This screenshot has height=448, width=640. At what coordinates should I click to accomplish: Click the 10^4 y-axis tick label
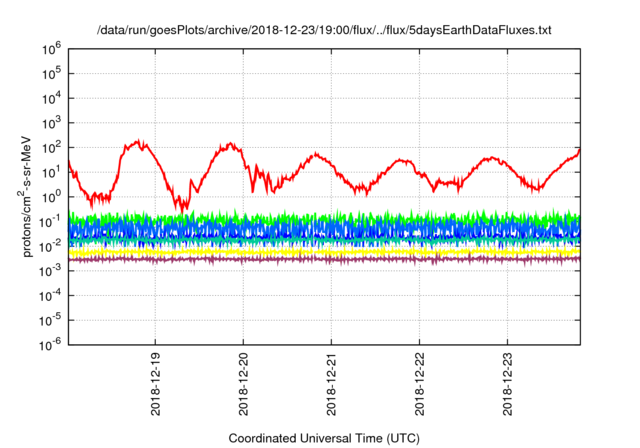(51, 98)
